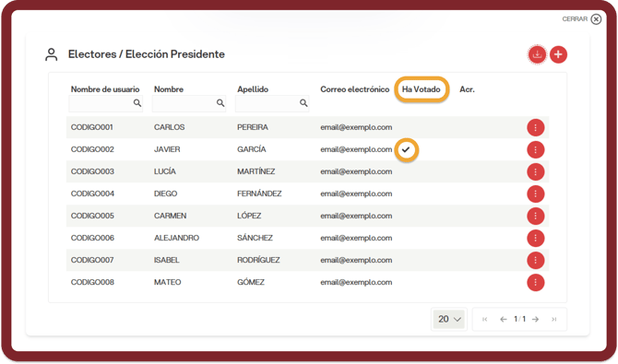
Task: Click Acr. column header
Action: (x=467, y=89)
